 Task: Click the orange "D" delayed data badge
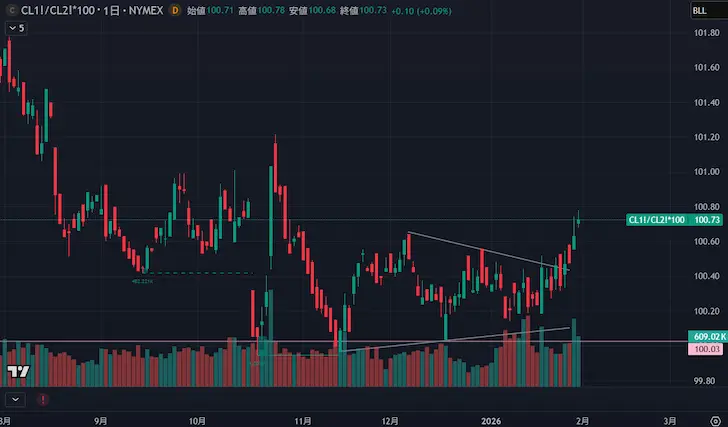pos(175,10)
